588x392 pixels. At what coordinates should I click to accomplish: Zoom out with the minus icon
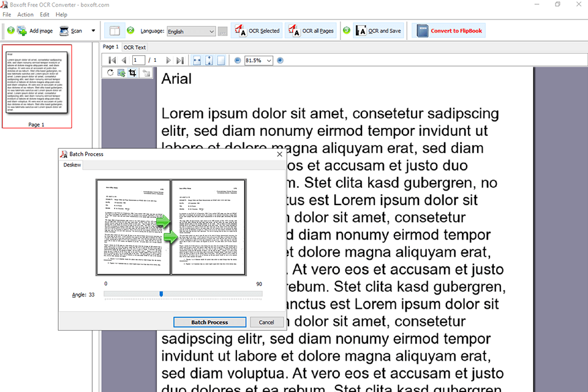point(237,60)
